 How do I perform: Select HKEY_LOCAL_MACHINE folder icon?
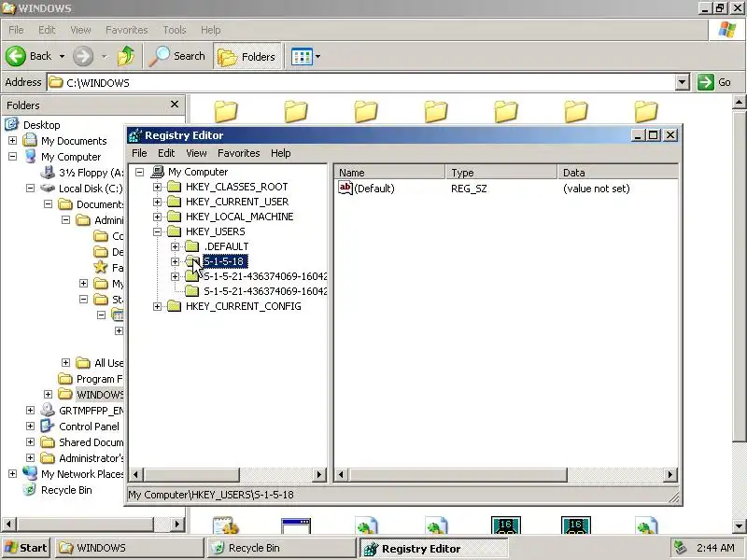pos(175,217)
